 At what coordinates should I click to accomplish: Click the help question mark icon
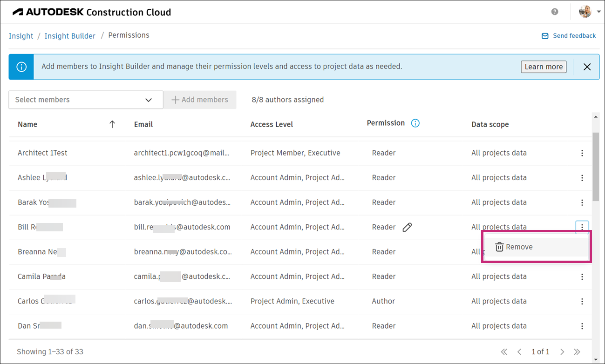pos(555,12)
